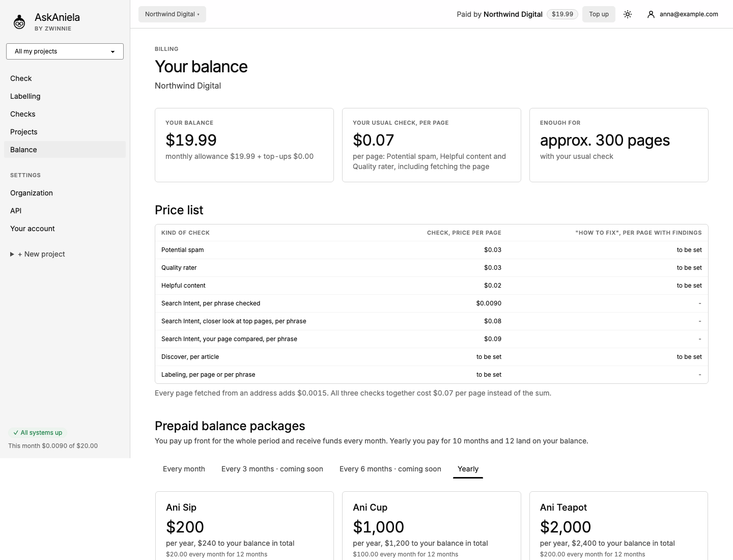Image resolution: width=733 pixels, height=560 pixels.
Task: Click the $0.0090 price cell
Action: [x=489, y=303]
